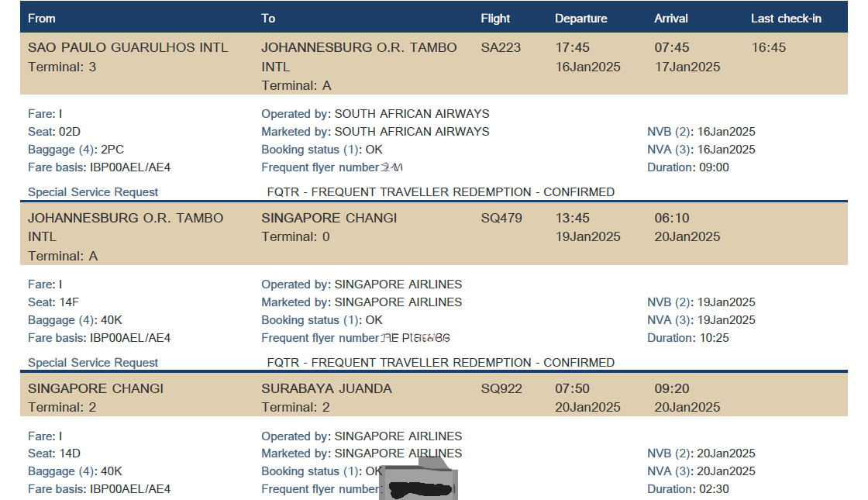Click the "Departure" column header
The width and height of the screenshot is (868, 500).
580,19
